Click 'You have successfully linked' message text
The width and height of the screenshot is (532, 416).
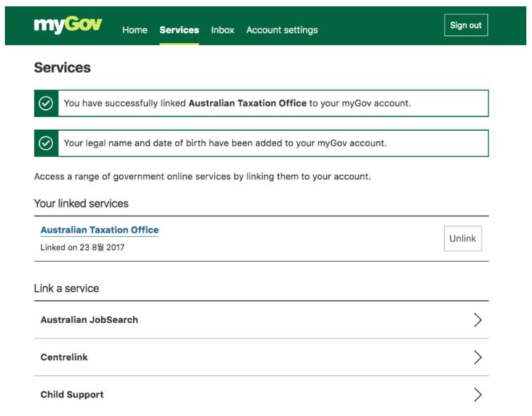[237, 103]
